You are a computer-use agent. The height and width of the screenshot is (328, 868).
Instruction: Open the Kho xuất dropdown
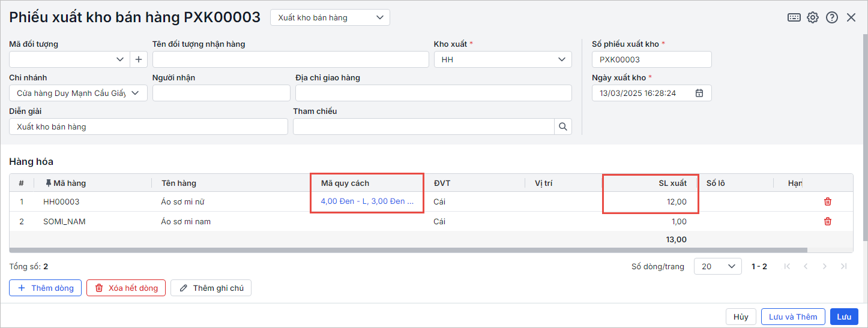tap(562, 59)
